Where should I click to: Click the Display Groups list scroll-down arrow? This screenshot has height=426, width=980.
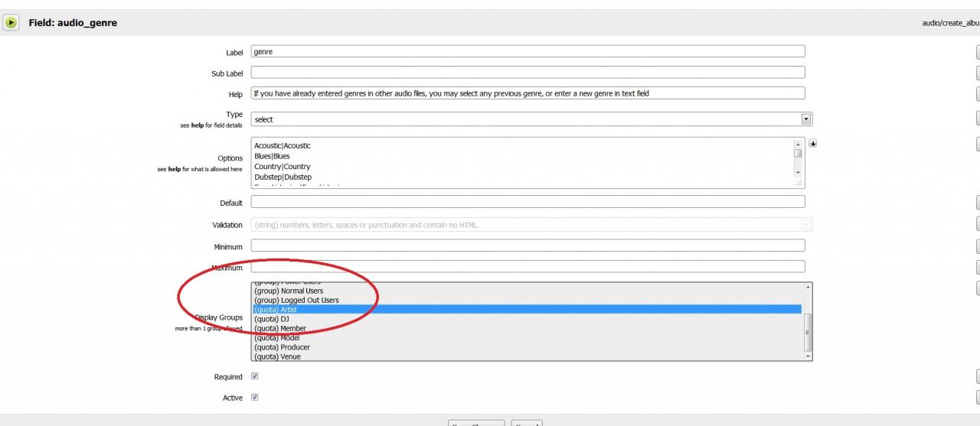coord(807,356)
